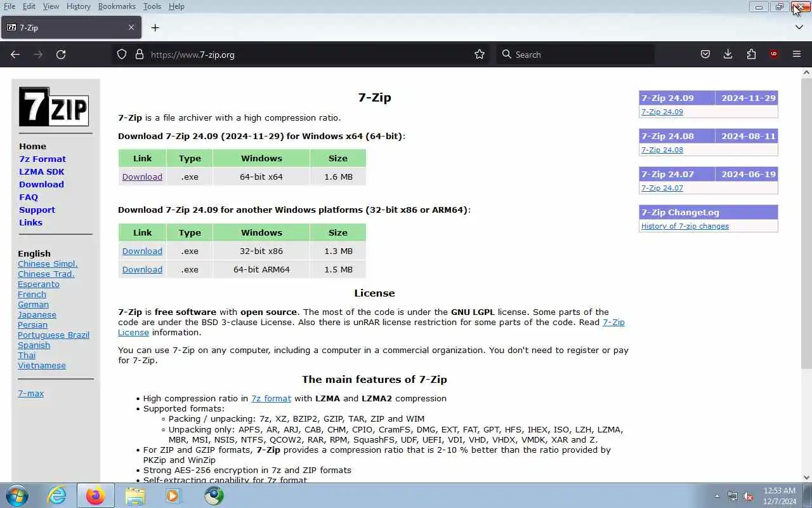Open the clock showing 12:53 AM
This screenshot has width=812, height=508.
(780, 496)
